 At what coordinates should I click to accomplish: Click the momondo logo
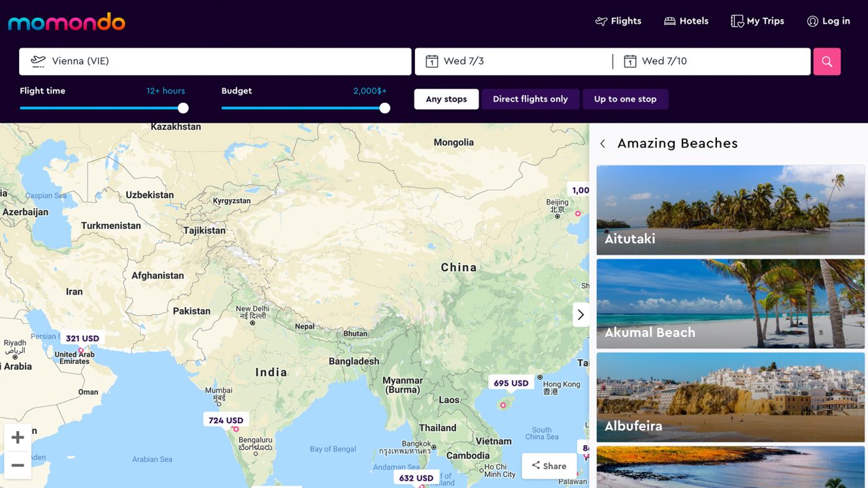pyautogui.click(x=66, y=22)
